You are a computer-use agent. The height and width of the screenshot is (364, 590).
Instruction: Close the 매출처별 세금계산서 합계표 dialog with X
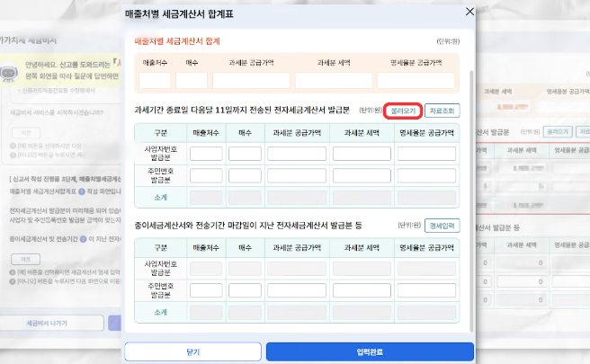[x=469, y=12]
